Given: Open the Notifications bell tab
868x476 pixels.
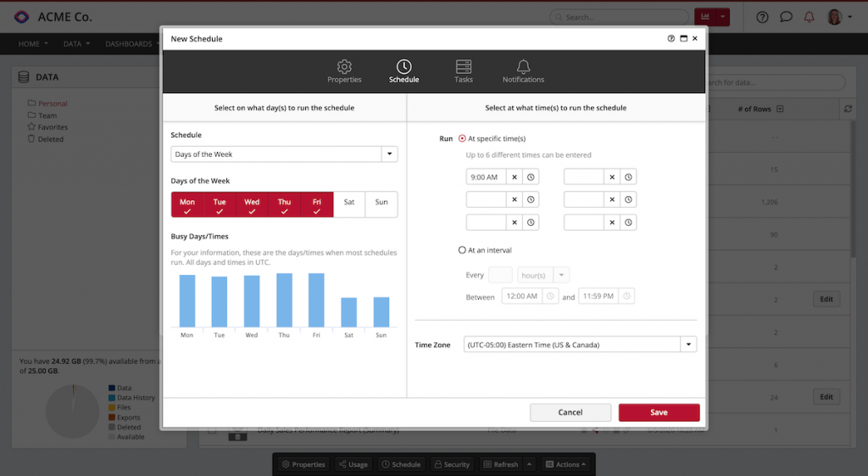Looking at the screenshot, I should pyautogui.click(x=523, y=71).
